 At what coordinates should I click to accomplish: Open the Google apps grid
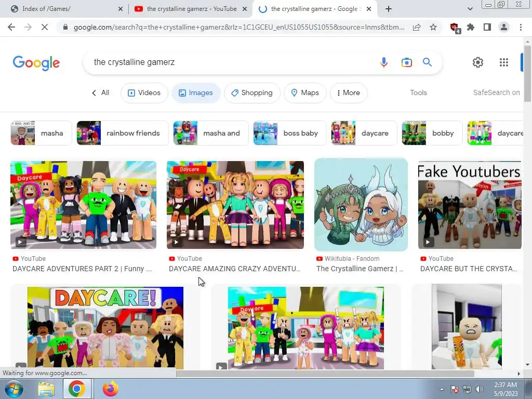(x=504, y=62)
